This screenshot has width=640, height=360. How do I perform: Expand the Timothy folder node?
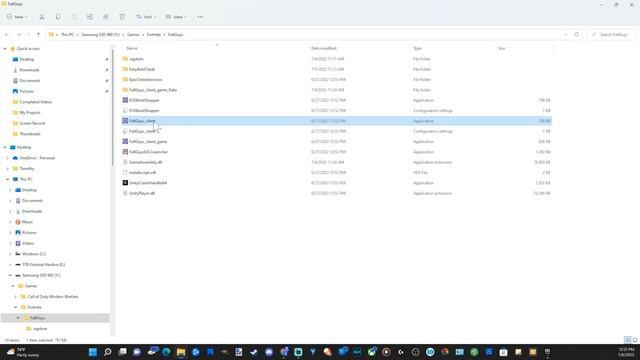coord(7,169)
